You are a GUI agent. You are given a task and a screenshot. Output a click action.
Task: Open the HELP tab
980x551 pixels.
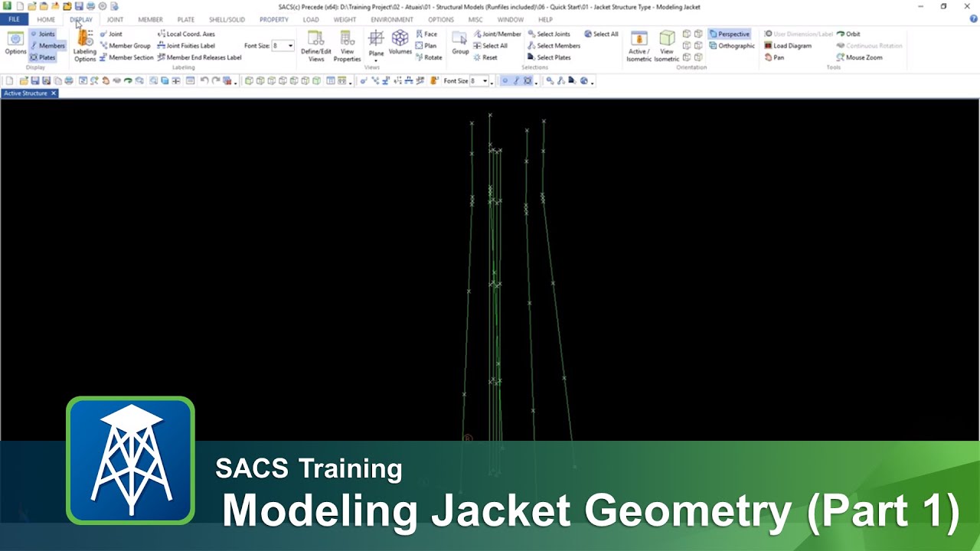(545, 19)
